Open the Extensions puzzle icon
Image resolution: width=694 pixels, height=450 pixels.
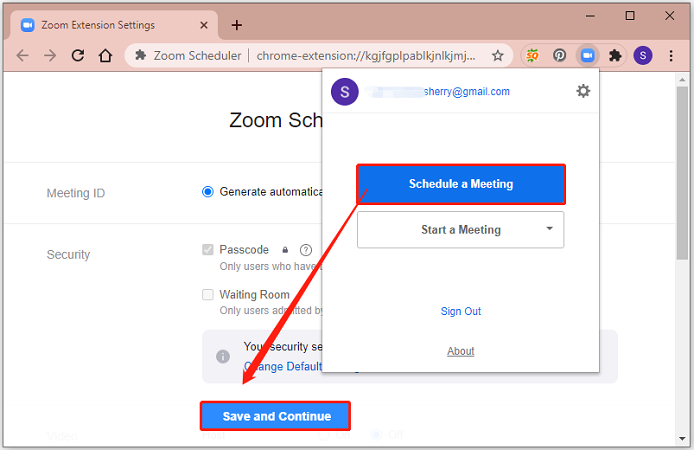pos(615,55)
